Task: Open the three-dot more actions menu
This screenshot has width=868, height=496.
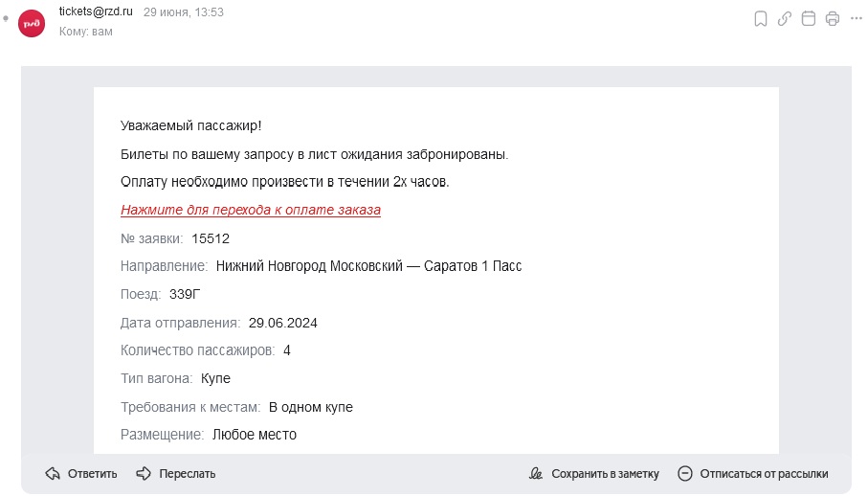Action: [856, 18]
